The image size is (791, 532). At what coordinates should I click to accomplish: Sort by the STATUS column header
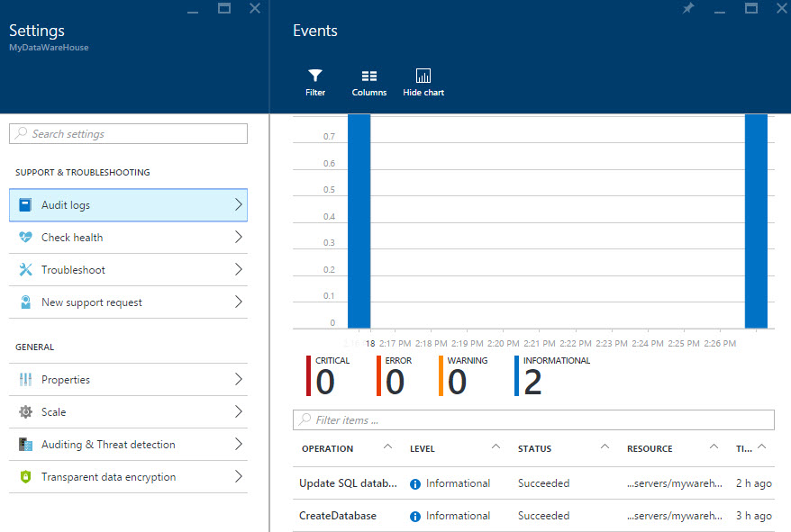click(x=534, y=448)
